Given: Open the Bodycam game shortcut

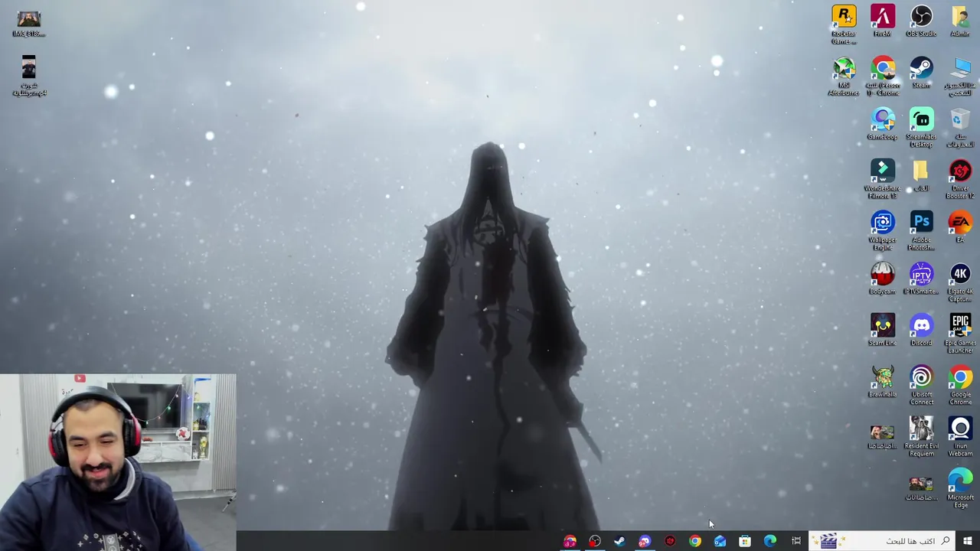Looking at the screenshot, I should pyautogui.click(x=882, y=279).
